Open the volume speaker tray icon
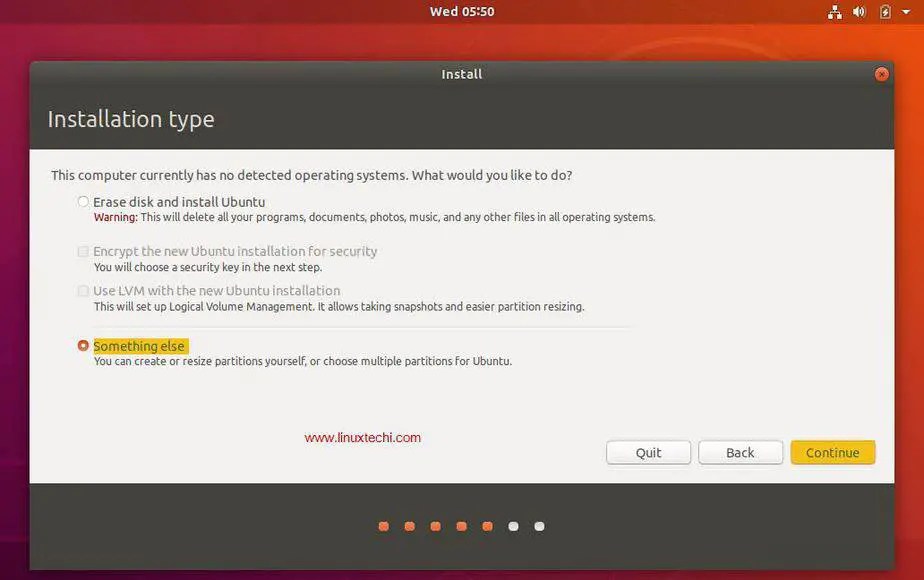Image resolution: width=924 pixels, height=580 pixels. [x=859, y=12]
